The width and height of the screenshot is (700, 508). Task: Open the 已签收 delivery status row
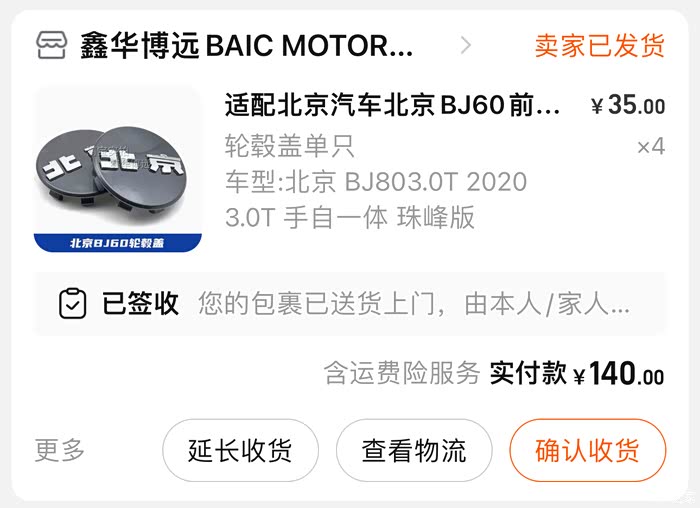[x=349, y=304]
